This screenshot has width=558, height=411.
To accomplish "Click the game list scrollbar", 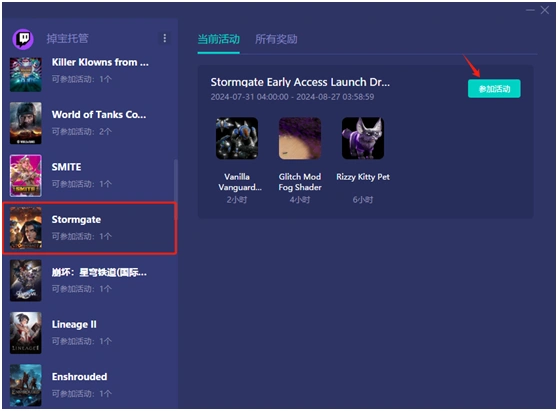I will pos(175,181).
